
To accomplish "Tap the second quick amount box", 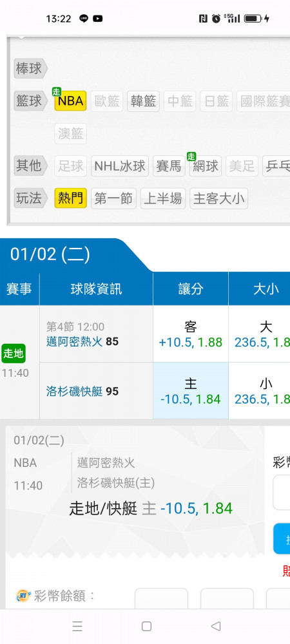I will (x=227, y=598).
